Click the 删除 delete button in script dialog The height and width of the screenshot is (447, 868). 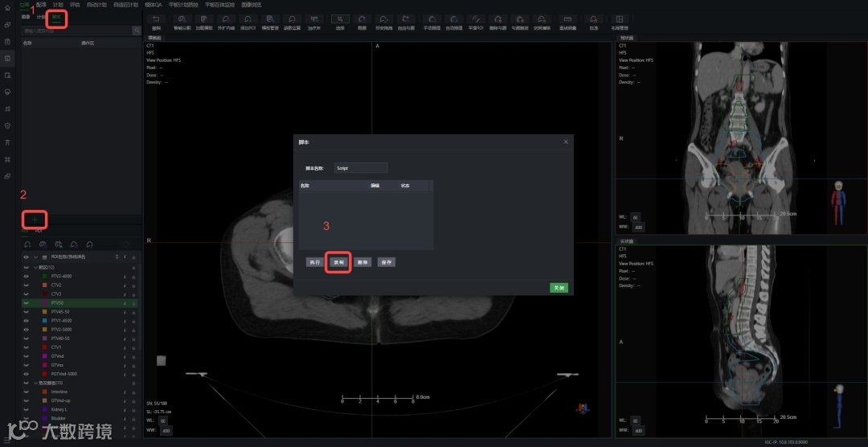click(x=362, y=263)
